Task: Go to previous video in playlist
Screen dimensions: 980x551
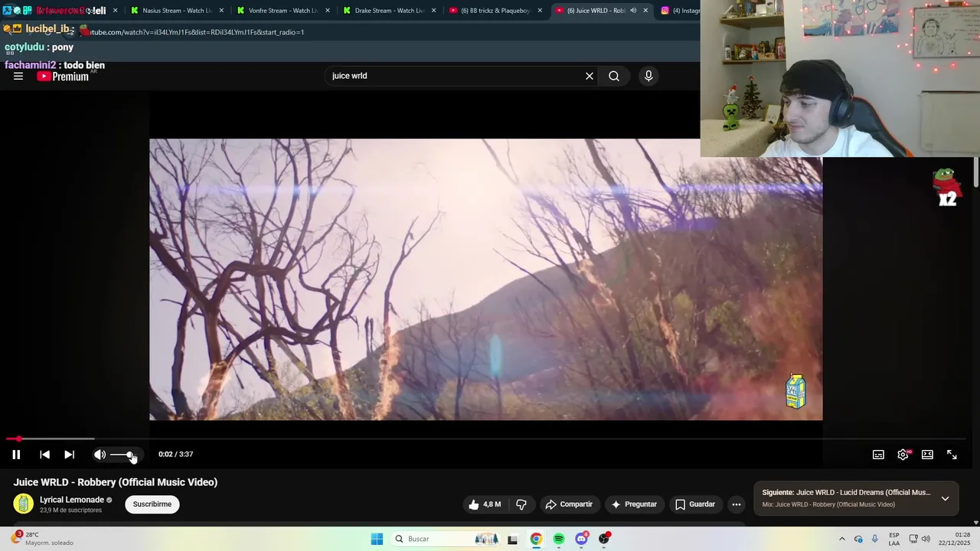Action: (x=44, y=455)
